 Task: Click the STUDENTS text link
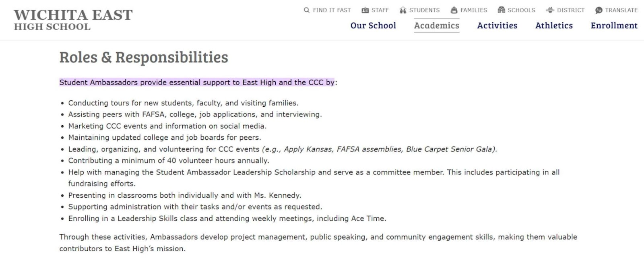click(425, 10)
